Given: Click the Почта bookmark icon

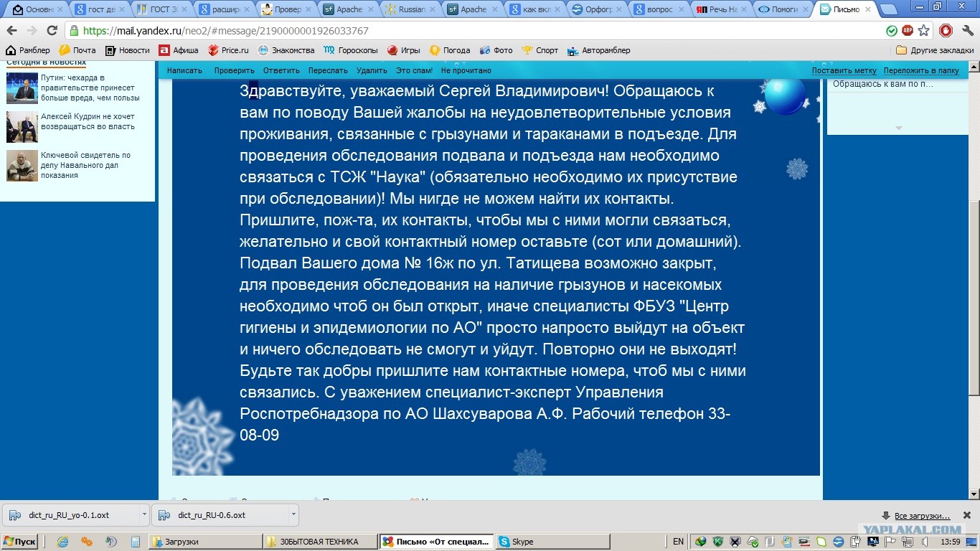Looking at the screenshot, I should [65, 50].
